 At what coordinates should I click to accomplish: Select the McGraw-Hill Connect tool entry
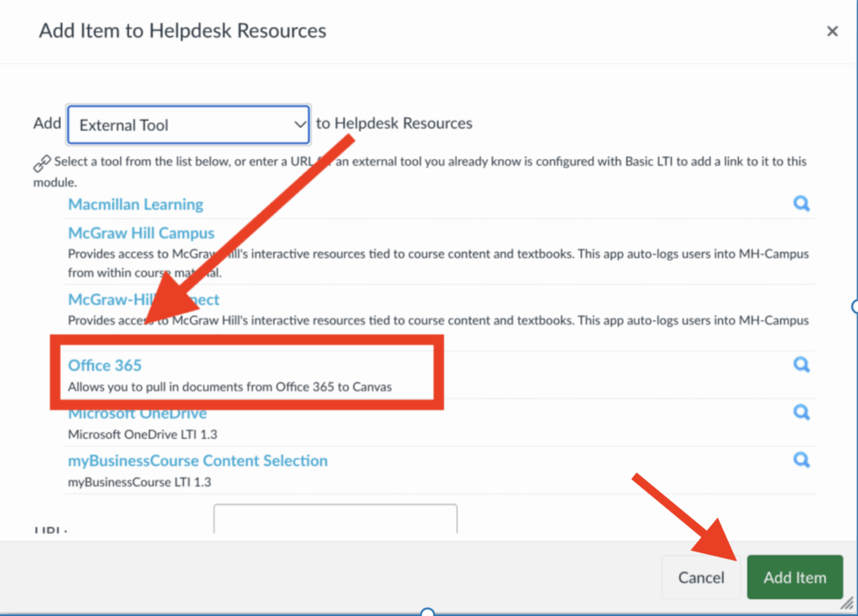142,299
